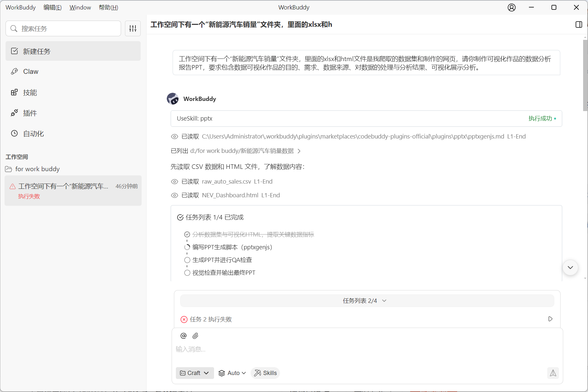
Task: Click the Claw icon in sidebar
Action: (14, 71)
